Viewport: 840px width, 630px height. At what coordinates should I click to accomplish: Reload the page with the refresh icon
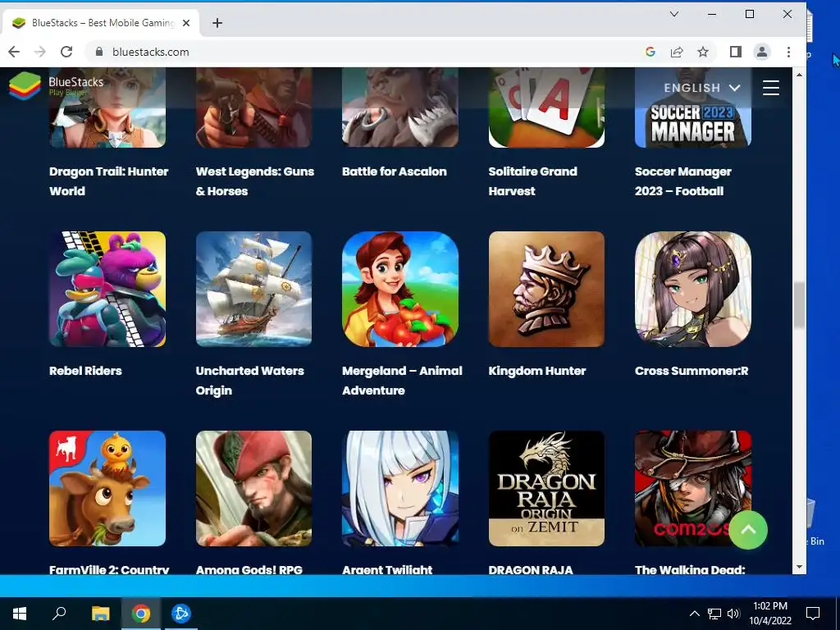[66, 52]
